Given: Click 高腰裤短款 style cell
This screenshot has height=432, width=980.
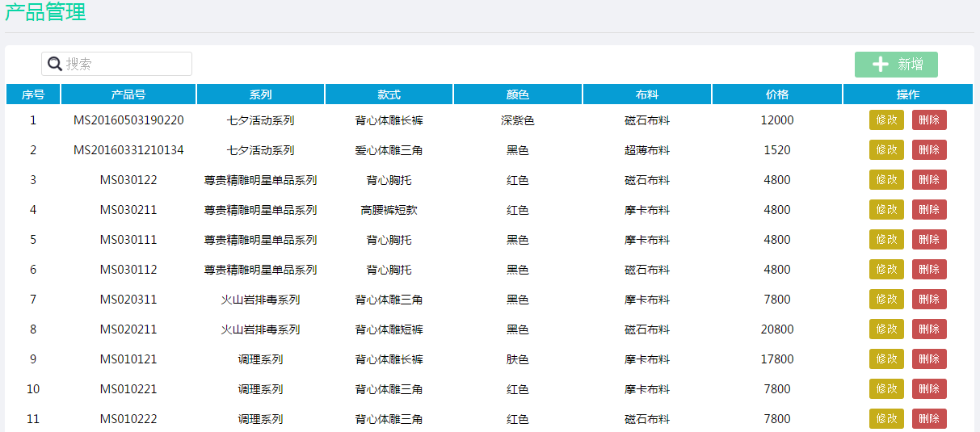Looking at the screenshot, I should 389,210.
